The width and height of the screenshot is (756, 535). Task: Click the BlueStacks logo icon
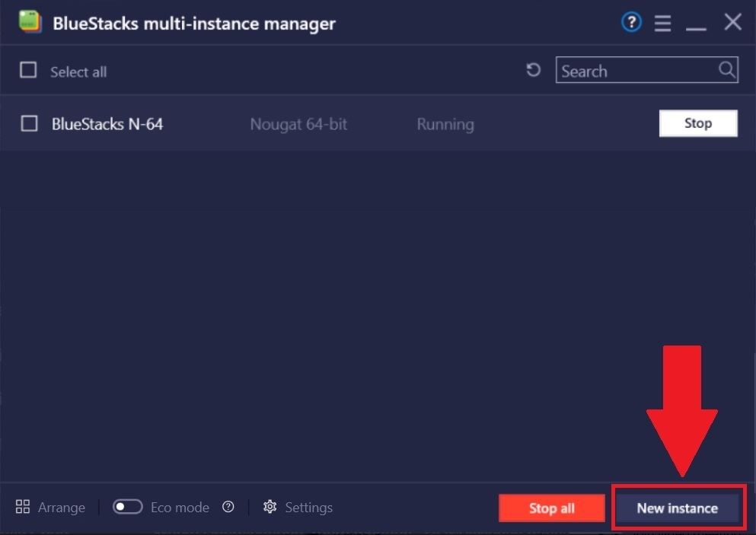coord(30,22)
